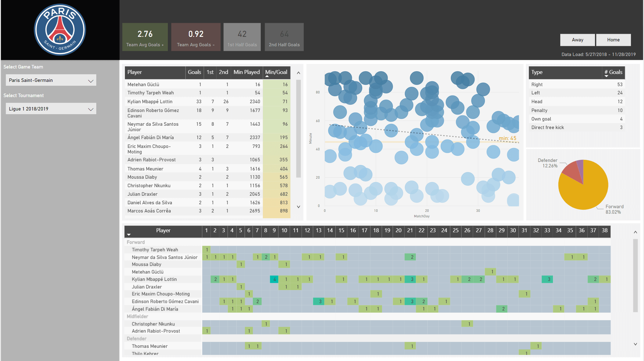Viewport: 644px width, 361px height.
Task: Click Timothy Tarpeh Weah's matchday 1 goal cell
Action: pos(207,250)
